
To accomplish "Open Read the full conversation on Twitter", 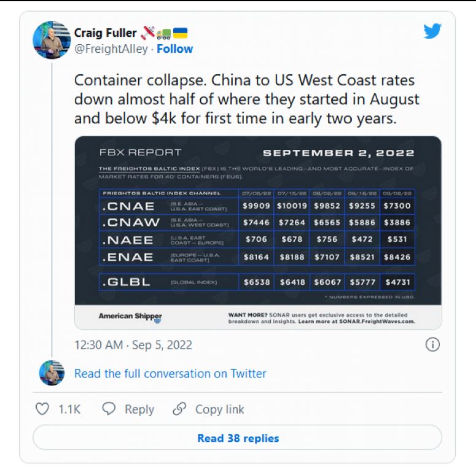I will tap(170, 373).
